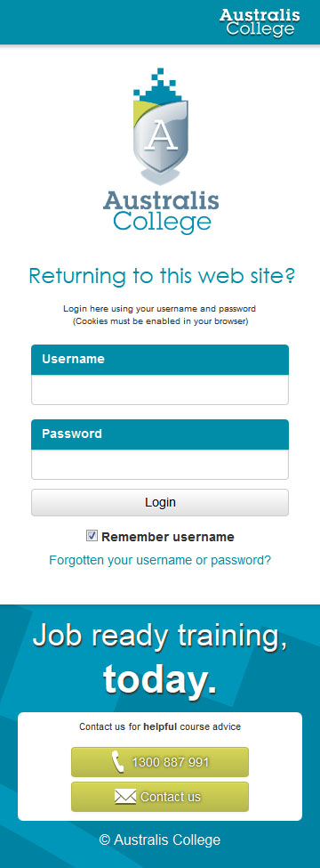
Task: Click the Username header label
Action: point(73,359)
